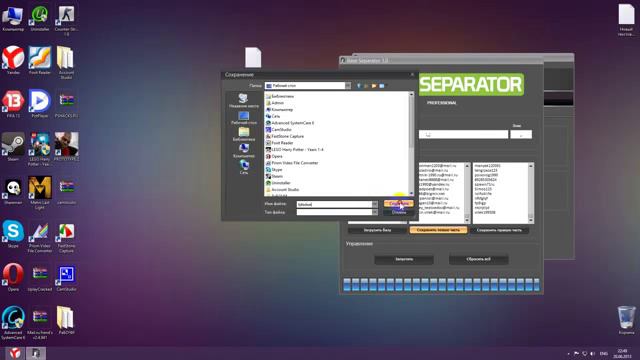Open the PotPlayer desktop shortcut
This screenshot has width=640, height=360.
click(x=40, y=103)
